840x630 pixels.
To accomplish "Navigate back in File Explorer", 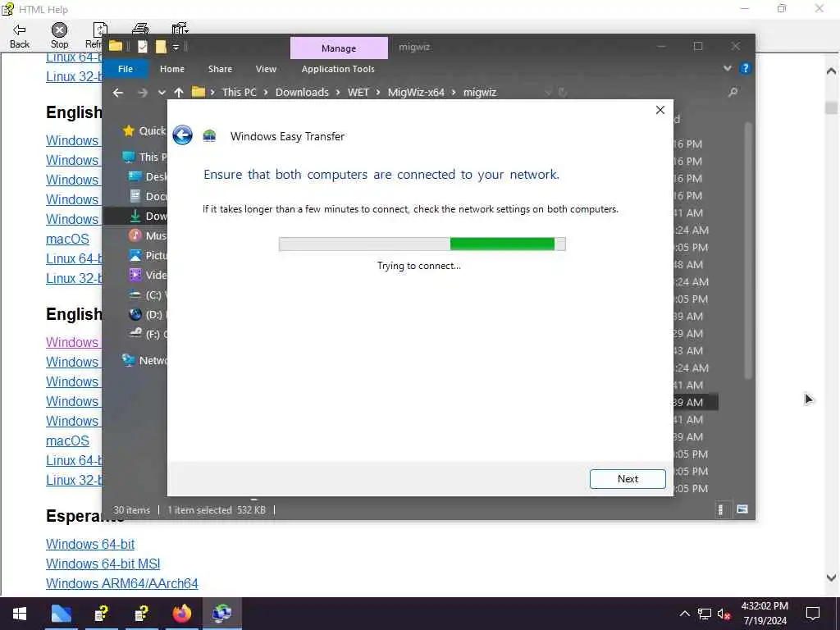I will (118, 92).
